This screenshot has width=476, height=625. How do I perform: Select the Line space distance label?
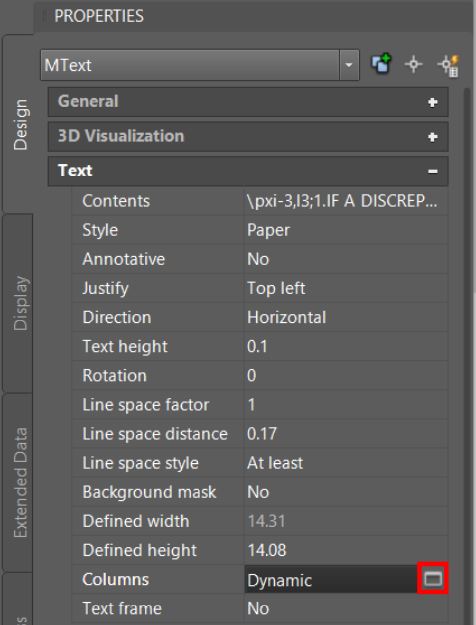pos(157,434)
